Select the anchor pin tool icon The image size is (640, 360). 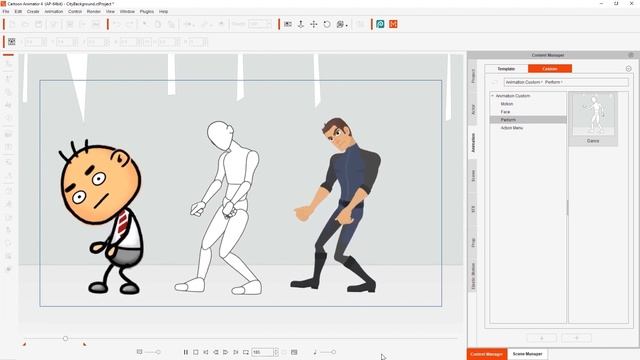(301, 24)
